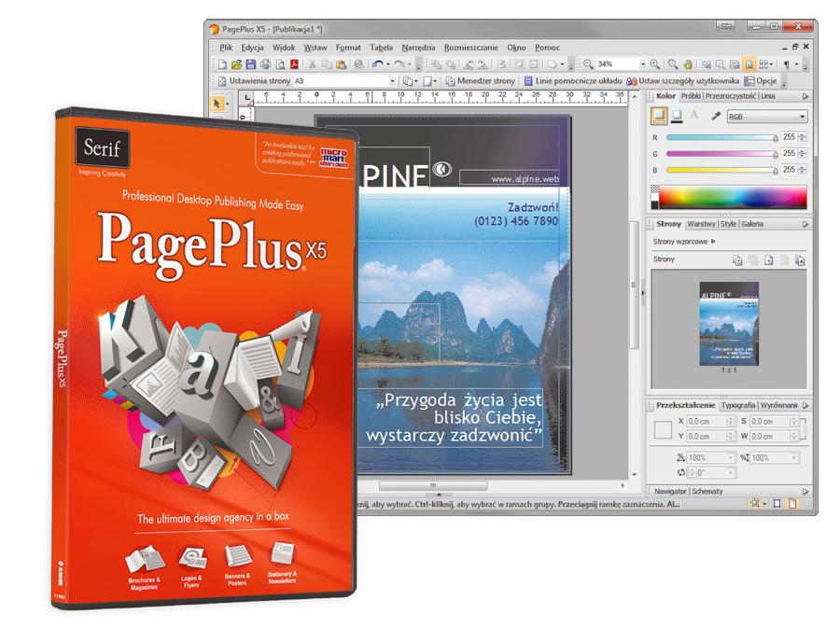The height and width of the screenshot is (642, 840).
Task: Open the Narzędzia menu
Action: [x=418, y=48]
